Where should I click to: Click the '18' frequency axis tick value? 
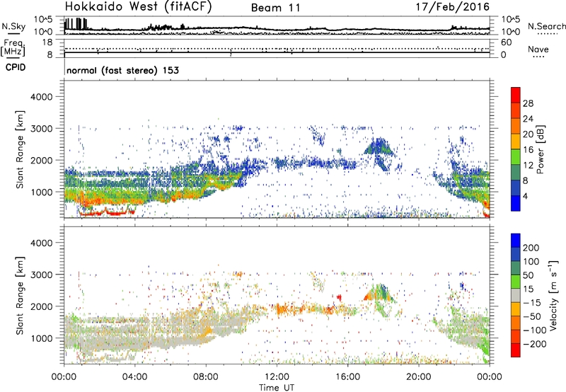point(47,42)
